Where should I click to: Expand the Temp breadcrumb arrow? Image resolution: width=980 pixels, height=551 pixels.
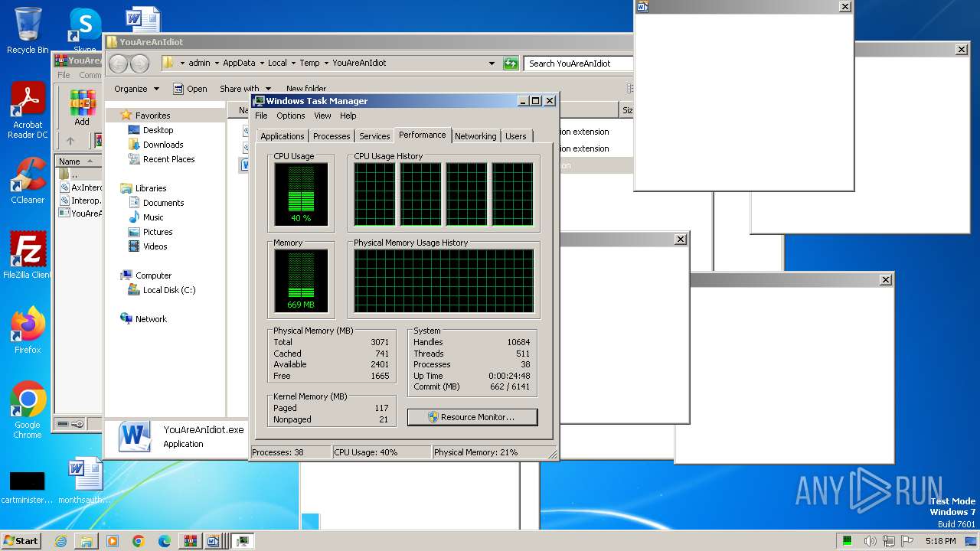coord(325,64)
